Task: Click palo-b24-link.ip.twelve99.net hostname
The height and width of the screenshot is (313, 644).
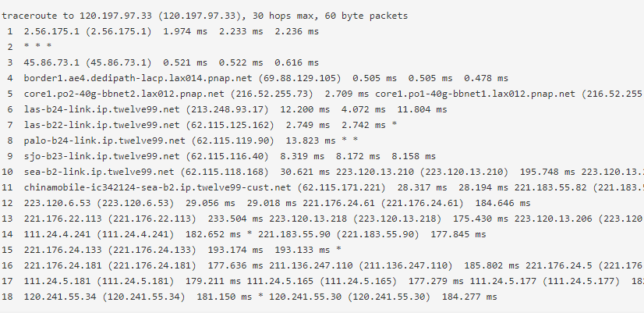Action: (104, 141)
